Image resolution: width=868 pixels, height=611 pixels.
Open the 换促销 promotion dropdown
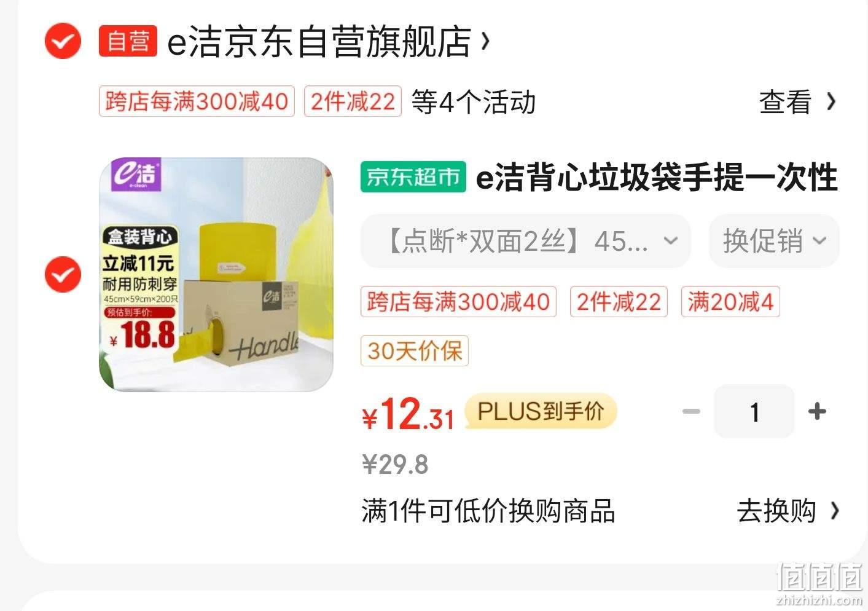click(774, 241)
